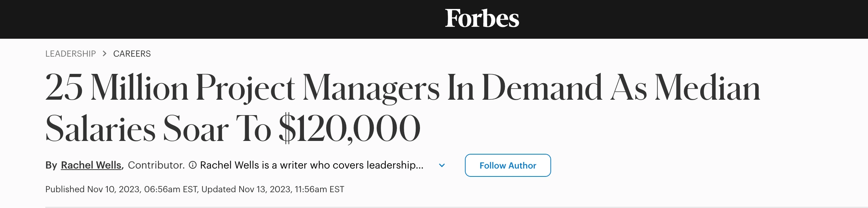The width and height of the screenshot is (868, 208).
Task: Click the Forbes logo in header
Action: 482,19
